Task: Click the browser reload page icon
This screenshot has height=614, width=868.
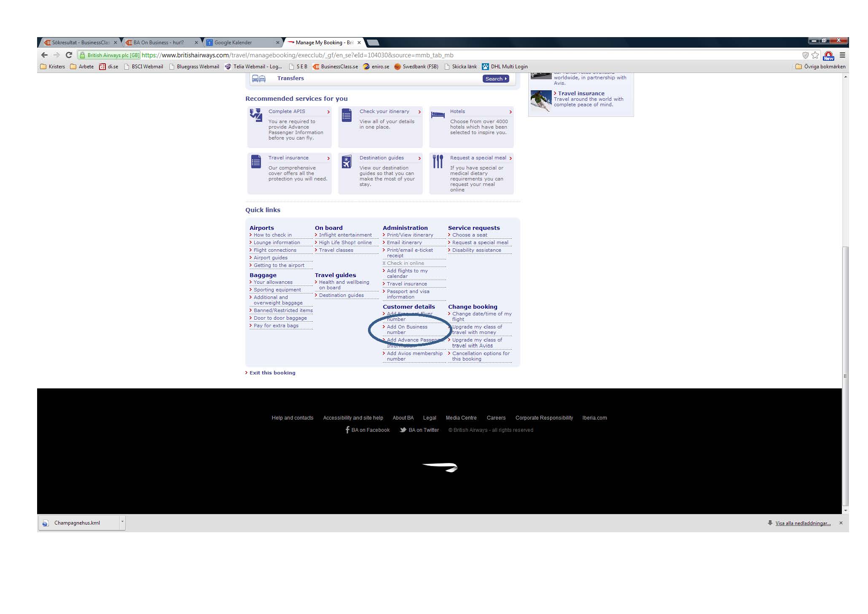Action: pyautogui.click(x=69, y=55)
